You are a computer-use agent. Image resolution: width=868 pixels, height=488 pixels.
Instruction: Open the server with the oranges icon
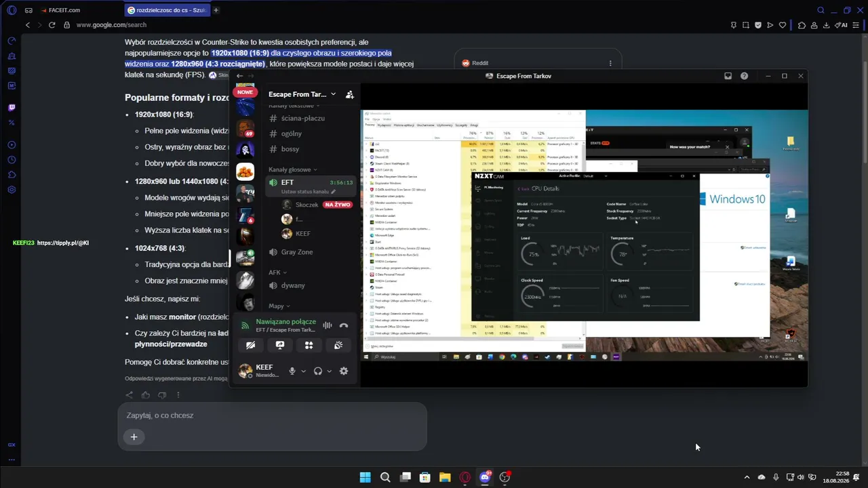(245, 171)
